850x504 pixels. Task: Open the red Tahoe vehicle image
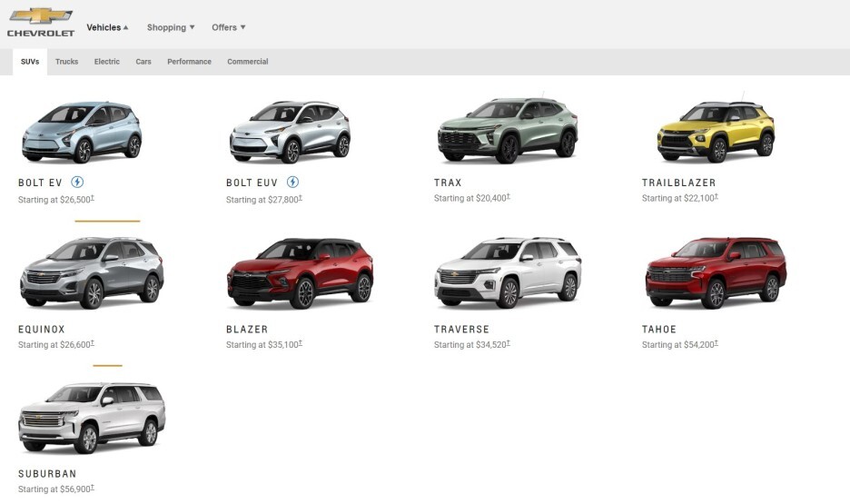coord(717,272)
